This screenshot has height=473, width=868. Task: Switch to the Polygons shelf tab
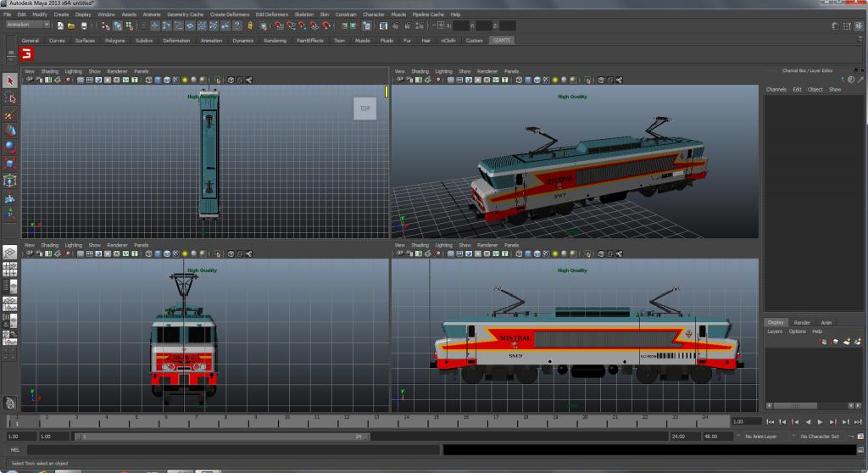tap(115, 41)
